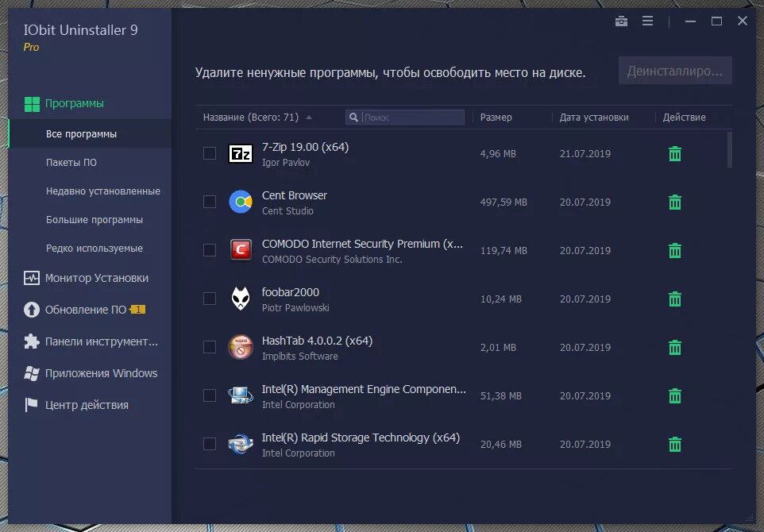
Task: Click the Программы grid icon
Action: [x=32, y=104]
